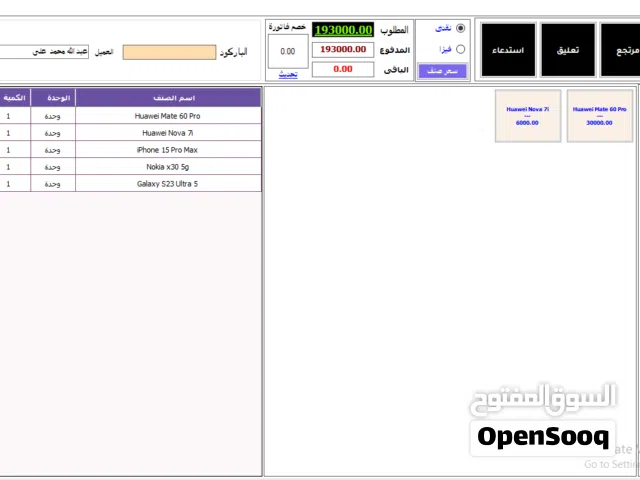
Task: Add the Huawei Nova 7i product tile
Action: [528, 116]
